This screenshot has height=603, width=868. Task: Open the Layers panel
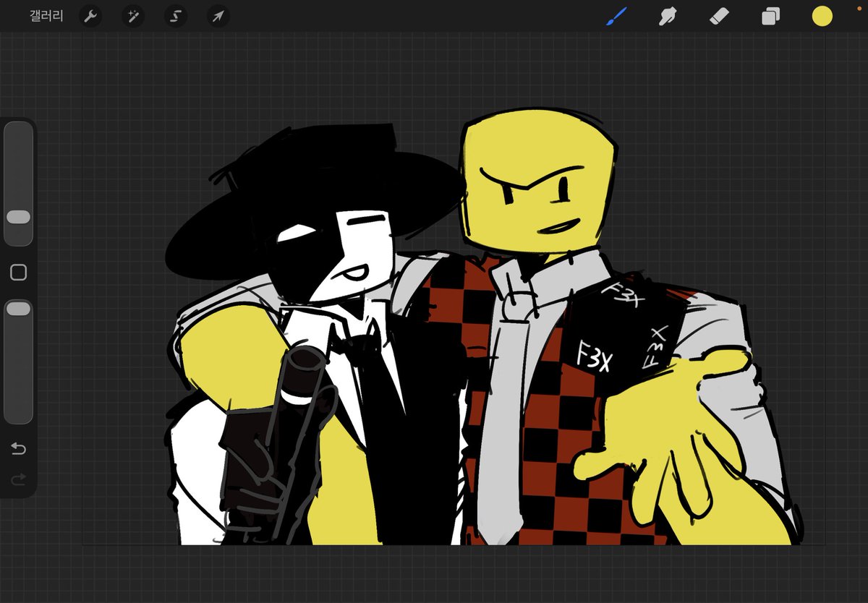pyautogui.click(x=770, y=16)
